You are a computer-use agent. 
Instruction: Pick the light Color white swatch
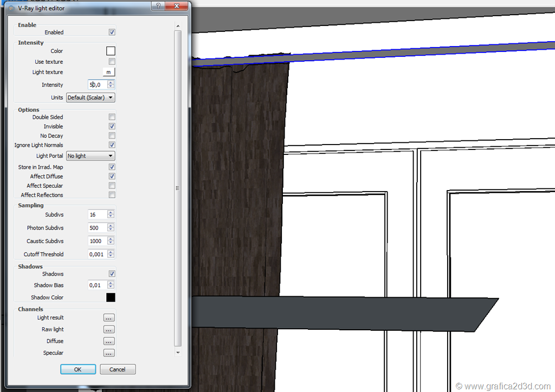pos(111,51)
